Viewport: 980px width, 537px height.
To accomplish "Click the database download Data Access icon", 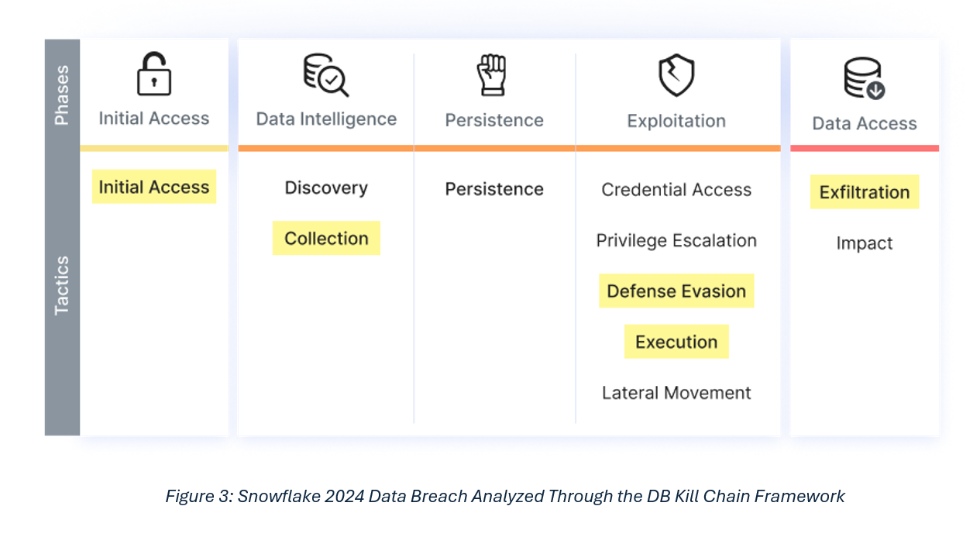I will click(x=864, y=79).
